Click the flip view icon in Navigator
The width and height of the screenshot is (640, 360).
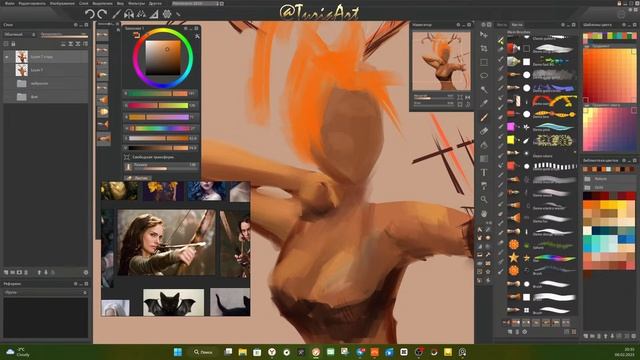pos(467,98)
